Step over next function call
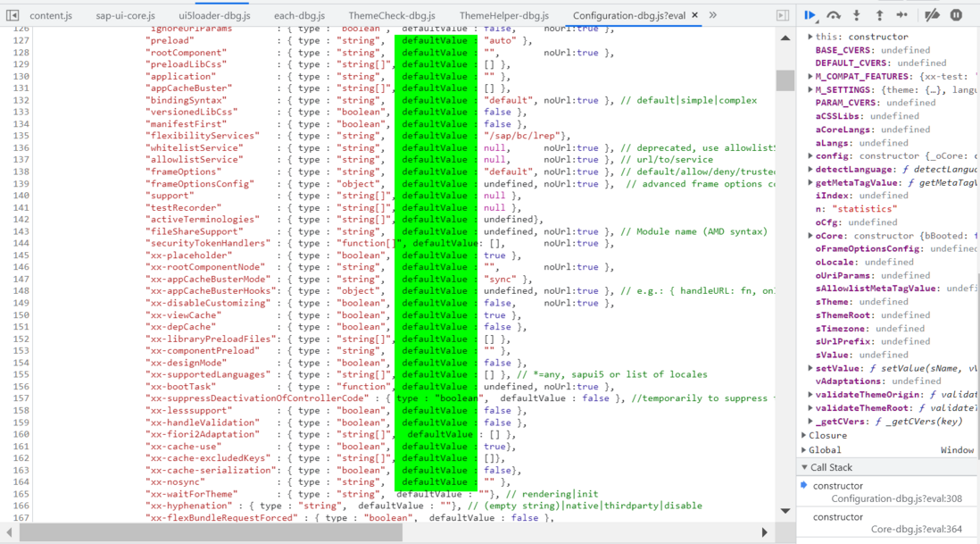Image resolution: width=980 pixels, height=544 pixels. [834, 15]
